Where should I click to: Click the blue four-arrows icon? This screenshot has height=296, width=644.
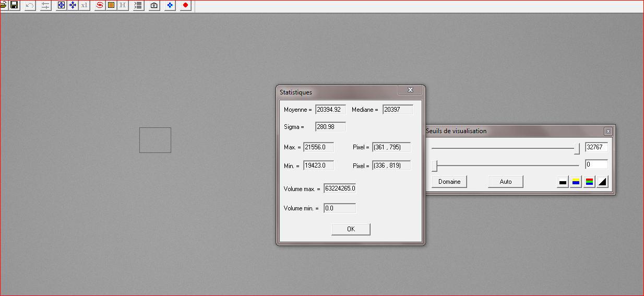click(73, 5)
